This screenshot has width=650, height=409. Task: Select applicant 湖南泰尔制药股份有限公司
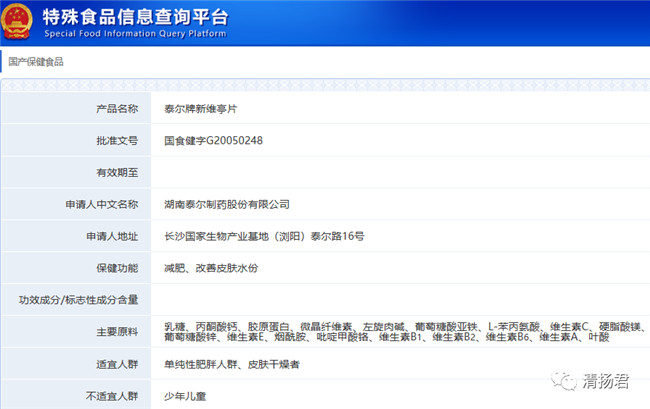(227, 204)
